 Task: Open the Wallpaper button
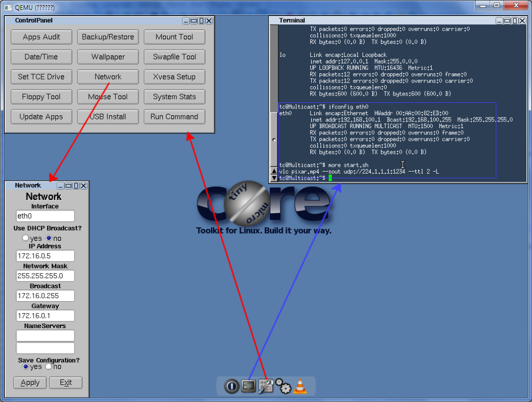[x=108, y=57]
